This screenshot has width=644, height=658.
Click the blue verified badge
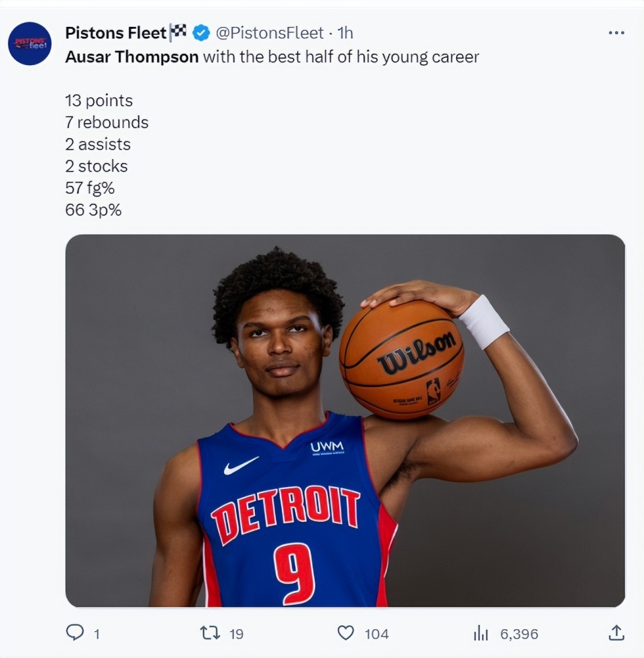201,32
